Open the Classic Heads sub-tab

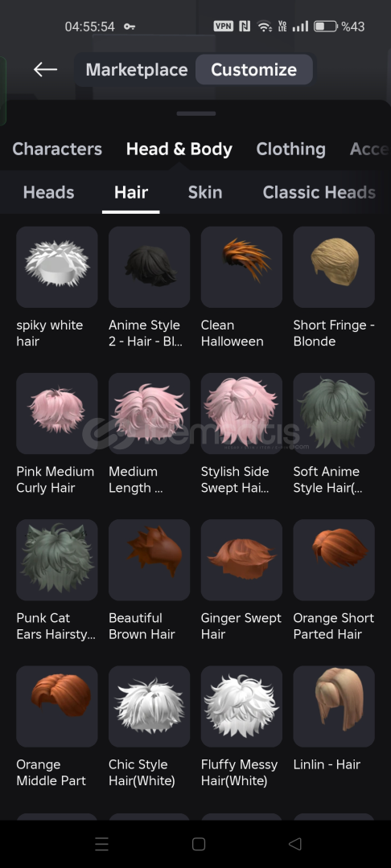(319, 192)
